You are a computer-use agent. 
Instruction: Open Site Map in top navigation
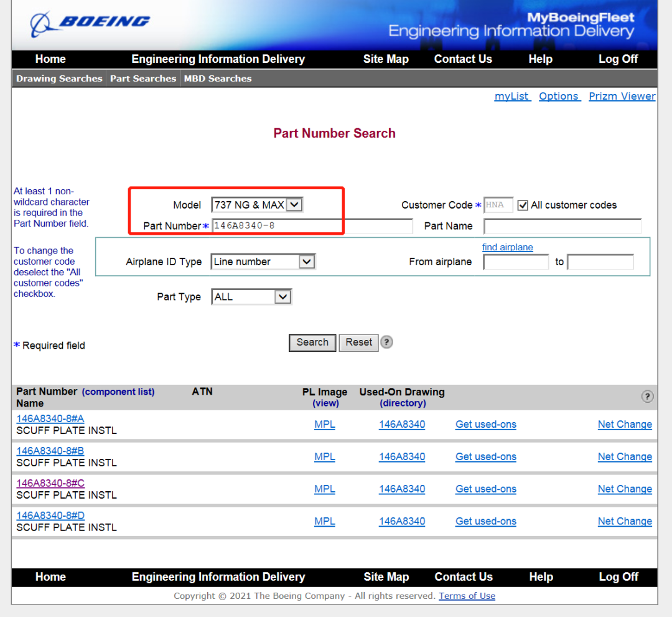tap(386, 59)
